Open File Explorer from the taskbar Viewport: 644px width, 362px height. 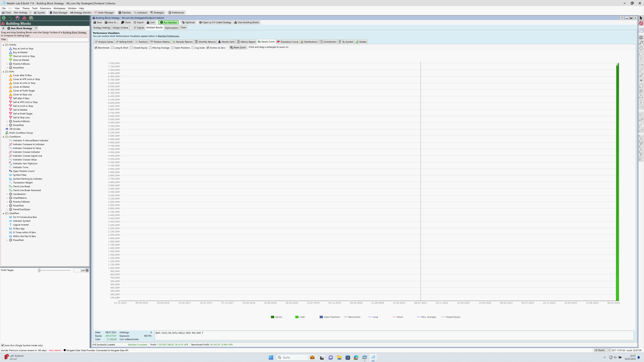(339, 357)
